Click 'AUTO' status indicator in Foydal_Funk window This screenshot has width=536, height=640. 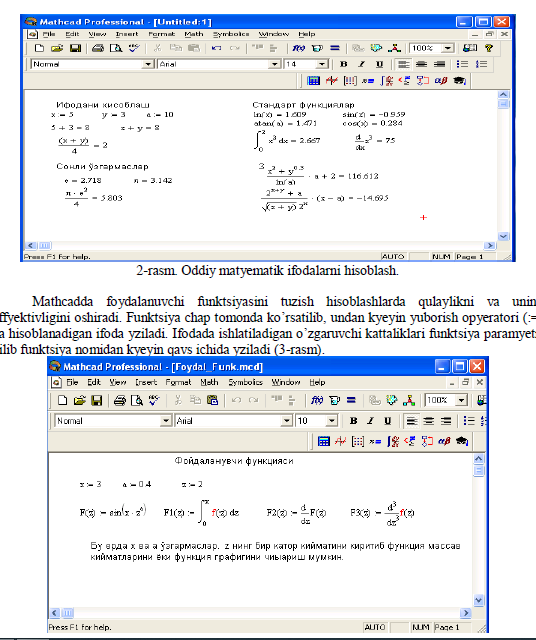(x=375, y=627)
